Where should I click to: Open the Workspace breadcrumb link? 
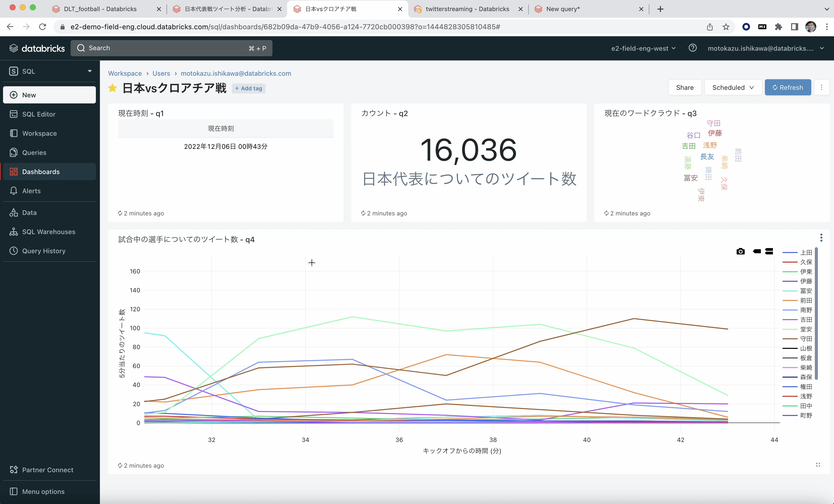tap(125, 73)
